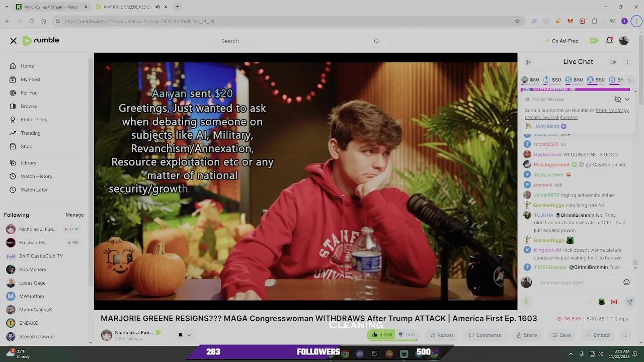The image size is (644, 362).
Task: Expand the rants row double chevron
Action: pyautogui.click(x=629, y=80)
